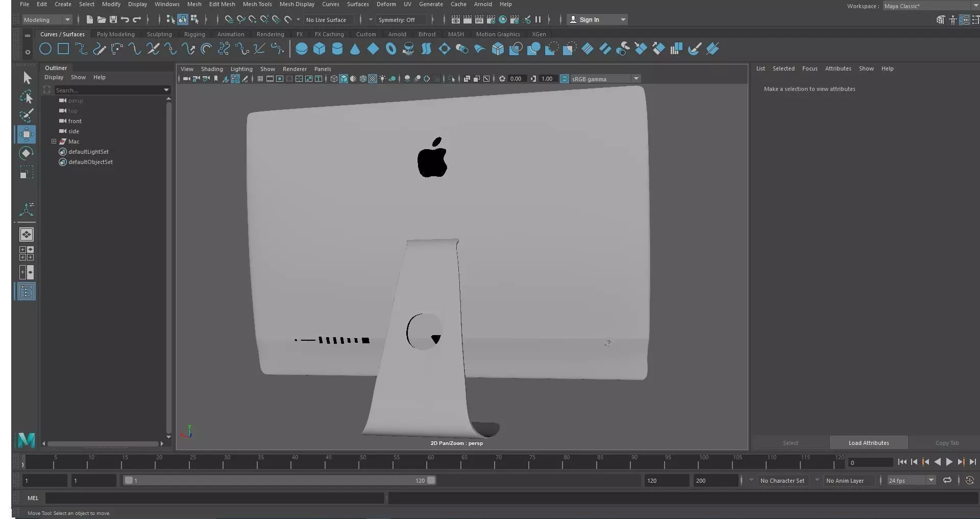Viewport: 980px width, 519px height.
Task: Click the timeline at frame 60
Action: (x=430, y=462)
